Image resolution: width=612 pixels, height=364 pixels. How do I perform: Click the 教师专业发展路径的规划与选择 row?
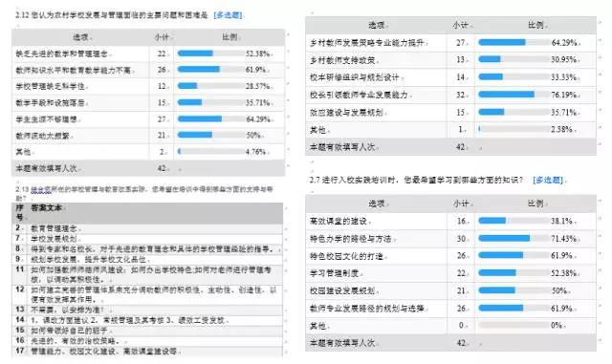pos(450,309)
